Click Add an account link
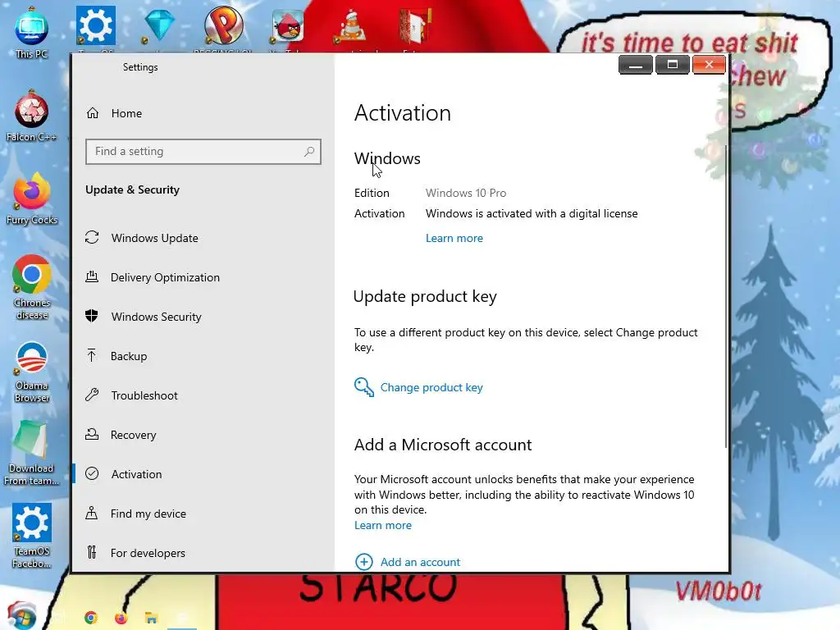The height and width of the screenshot is (630, 840). (x=420, y=562)
